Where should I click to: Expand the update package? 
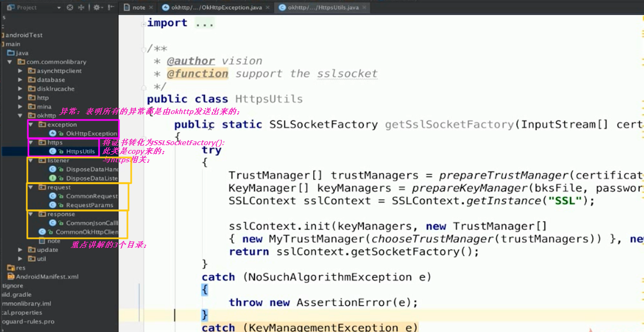20,250
